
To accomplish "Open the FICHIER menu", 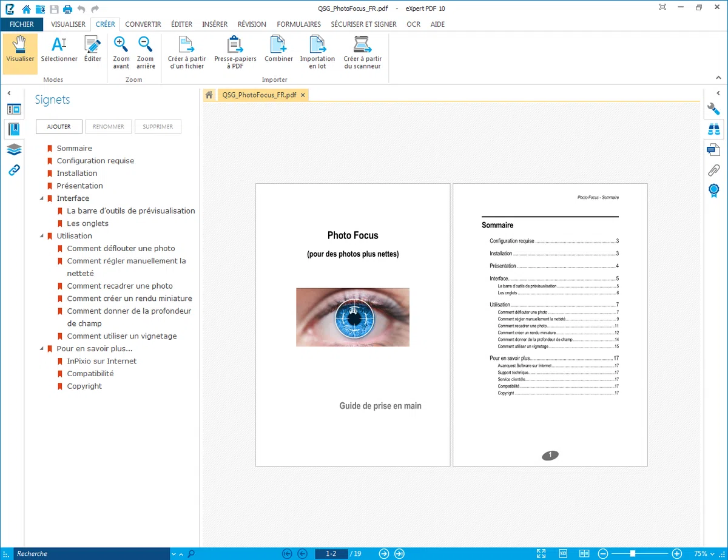I will [x=22, y=24].
